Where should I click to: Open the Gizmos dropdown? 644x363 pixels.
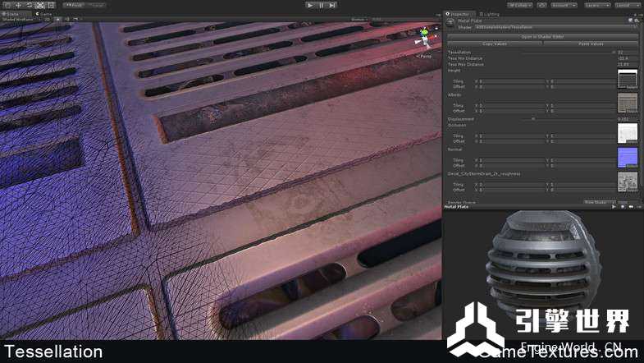(x=359, y=20)
